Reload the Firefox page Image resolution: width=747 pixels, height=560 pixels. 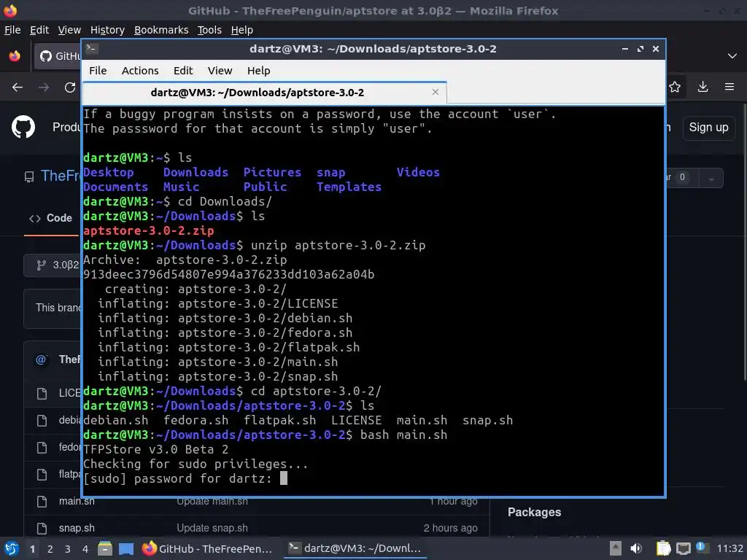coord(70,87)
